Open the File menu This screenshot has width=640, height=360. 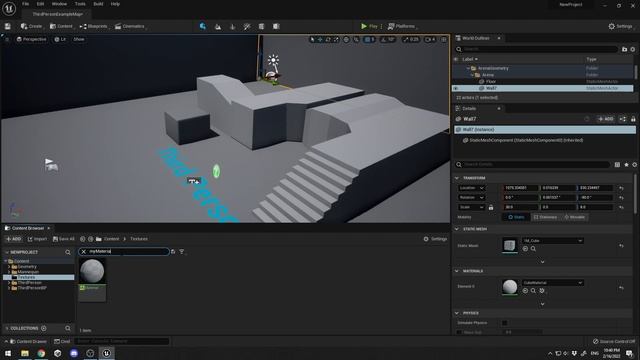pyautogui.click(x=25, y=4)
